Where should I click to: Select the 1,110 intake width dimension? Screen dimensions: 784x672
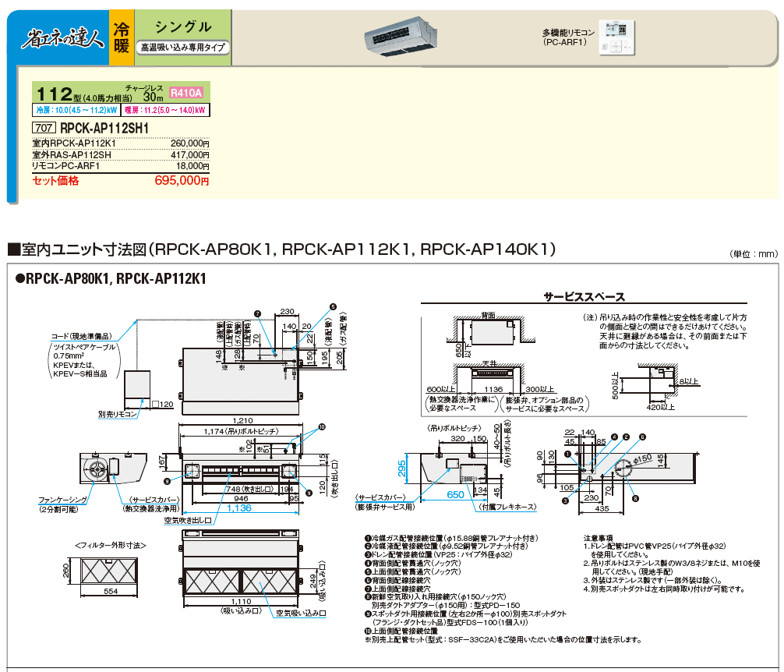[241, 602]
